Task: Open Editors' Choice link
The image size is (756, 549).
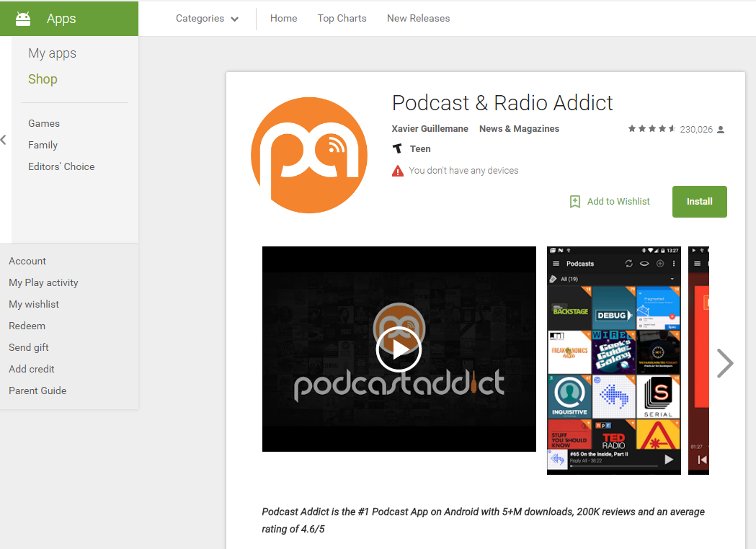Action: click(61, 166)
